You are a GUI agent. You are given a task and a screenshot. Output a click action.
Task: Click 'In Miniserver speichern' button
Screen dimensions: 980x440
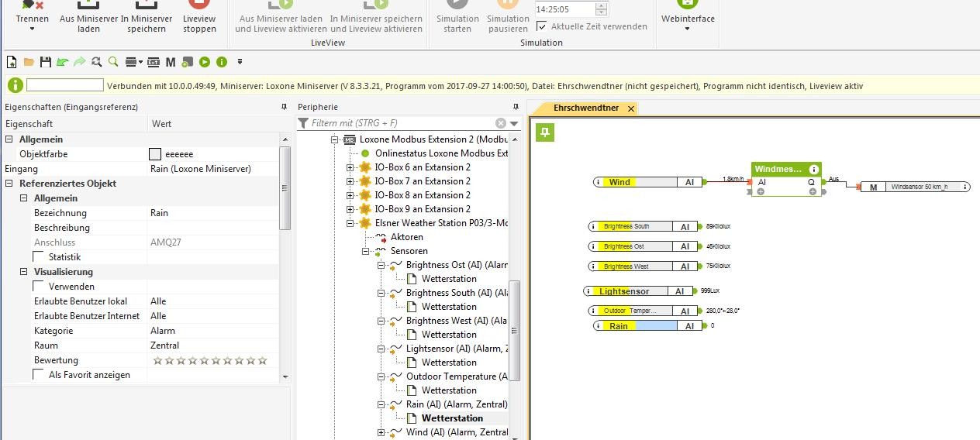point(147,23)
